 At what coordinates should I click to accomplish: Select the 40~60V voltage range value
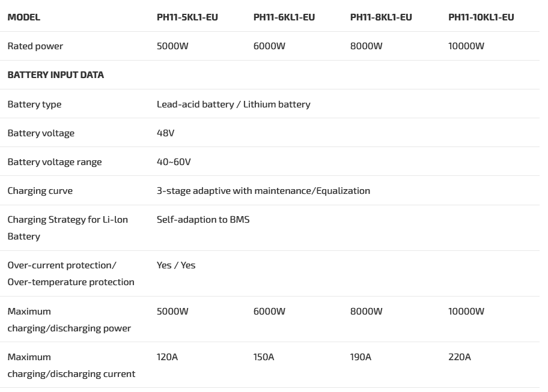click(174, 162)
